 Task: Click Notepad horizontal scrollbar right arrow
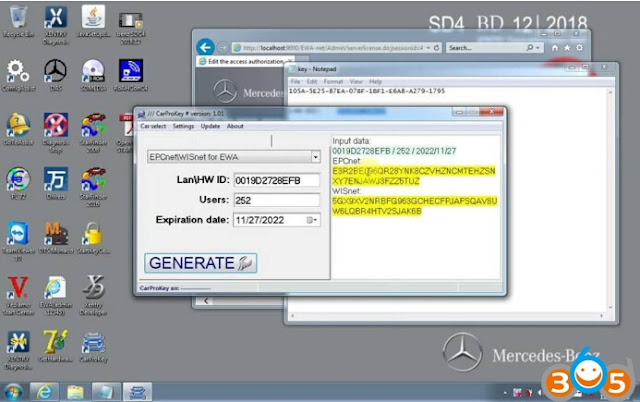click(601, 315)
